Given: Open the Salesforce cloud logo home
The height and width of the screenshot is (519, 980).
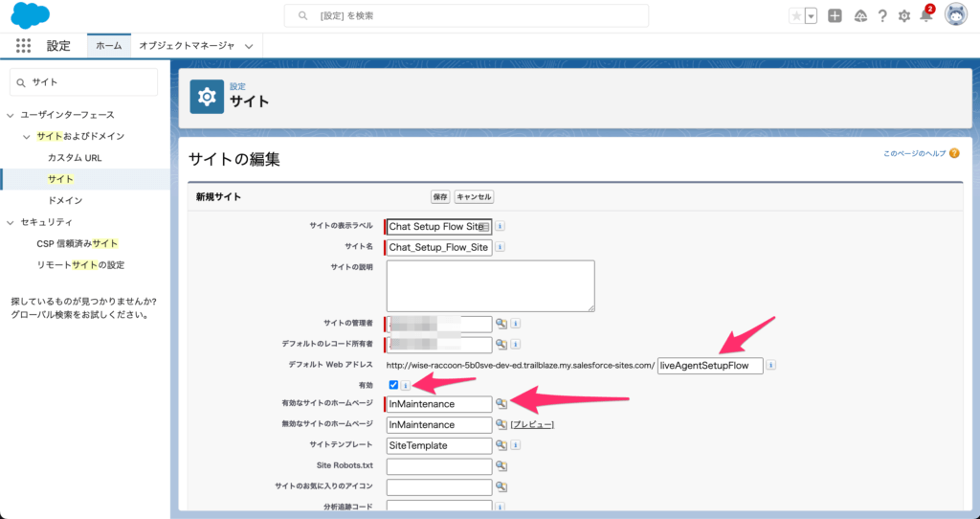Looking at the screenshot, I should tap(30, 15).
